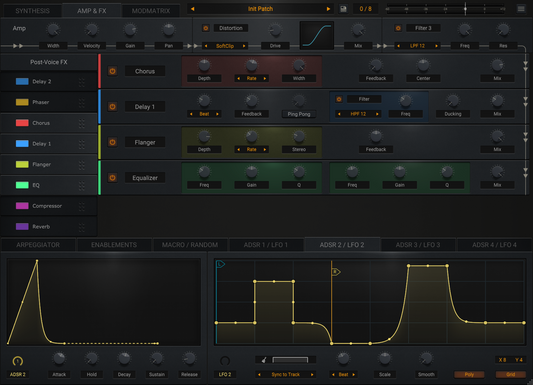
Task: Click the 0 / 8 voice counter
Action: click(365, 9)
